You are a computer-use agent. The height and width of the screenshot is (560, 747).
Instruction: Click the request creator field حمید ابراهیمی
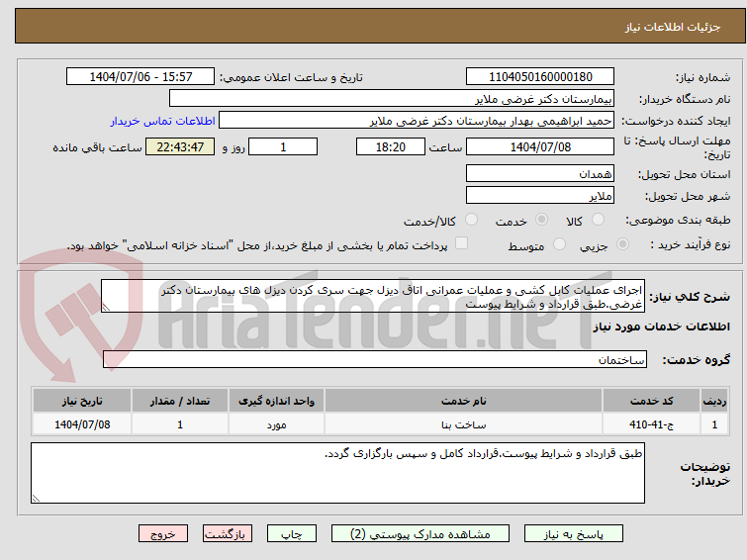click(417, 121)
